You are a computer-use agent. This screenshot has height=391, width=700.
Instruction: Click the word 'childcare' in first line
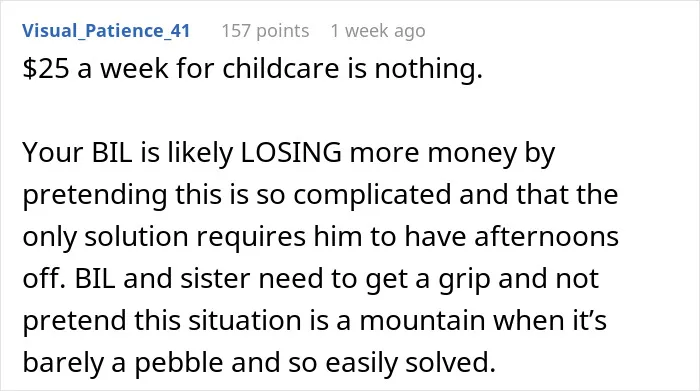tap(281, 69)
